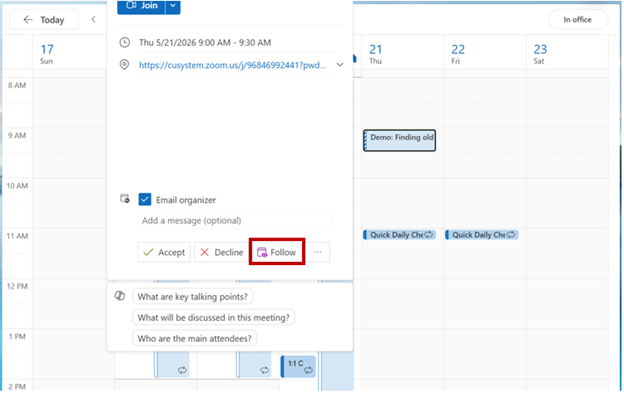Click the Copilot icon beside suggestions
This screenshot has height=394, width=624.
120,296
